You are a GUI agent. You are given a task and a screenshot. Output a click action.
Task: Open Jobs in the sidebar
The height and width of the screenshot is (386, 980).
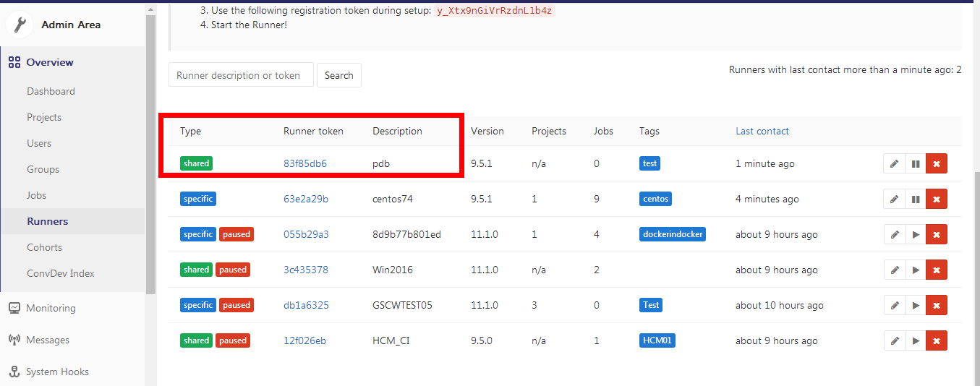click(x=36, y=195)
